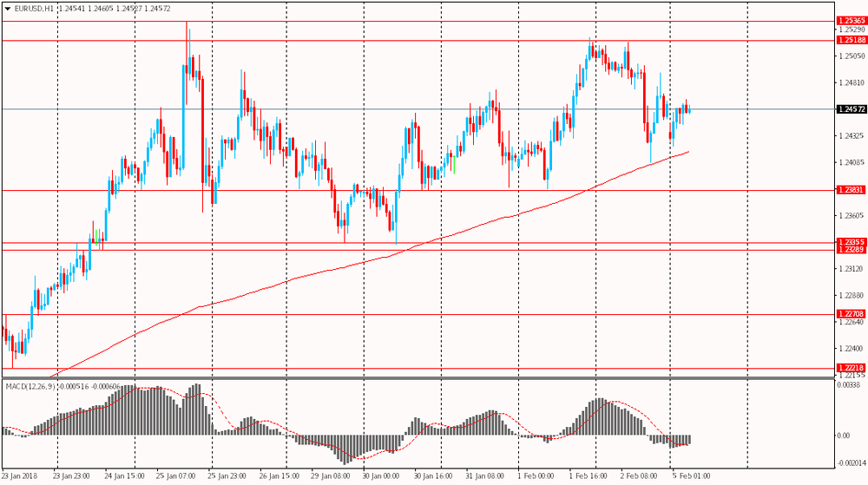This screenshot has width=868, height=485.
Task: Click the 5 Feb 01:00 time label
Action: [692, 475]
